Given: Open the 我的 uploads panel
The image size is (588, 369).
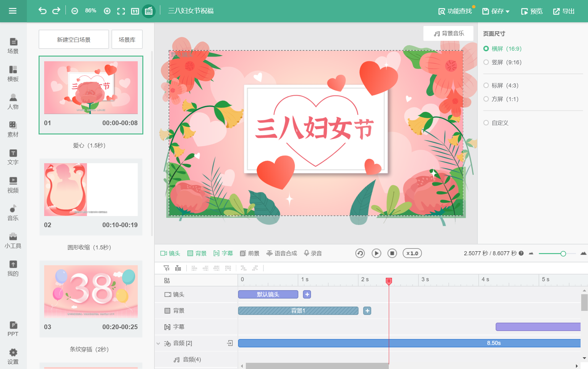Looking at the screenshot, I should (13, 268).
